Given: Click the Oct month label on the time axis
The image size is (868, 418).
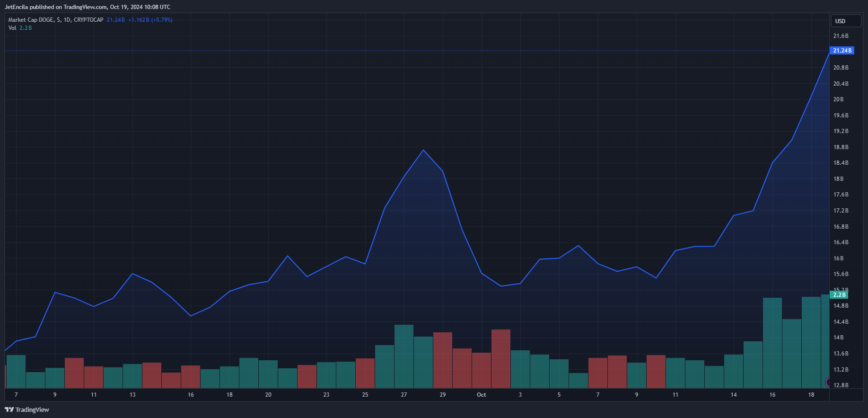Looking at the screenshot, I should pos(482,395).
